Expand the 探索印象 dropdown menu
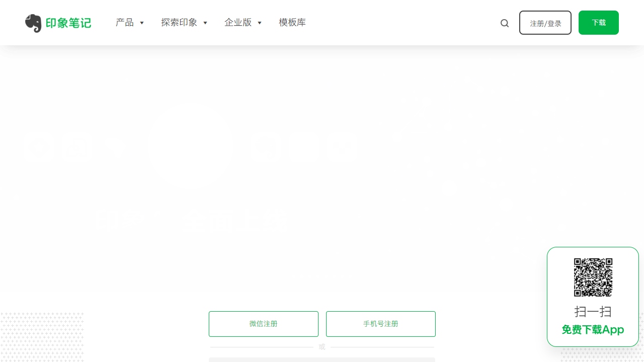The image size is (644, 362). [184, 23]
